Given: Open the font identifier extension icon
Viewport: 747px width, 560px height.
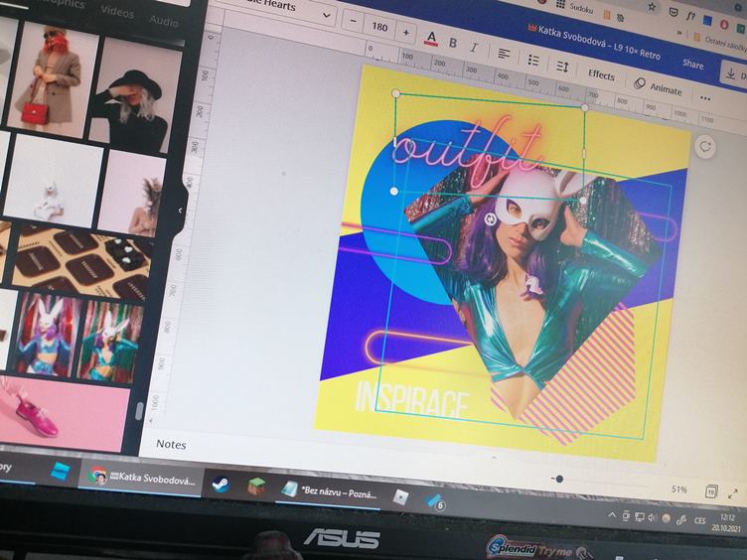Looking at the screenshot, I should [x=690, y=16].
